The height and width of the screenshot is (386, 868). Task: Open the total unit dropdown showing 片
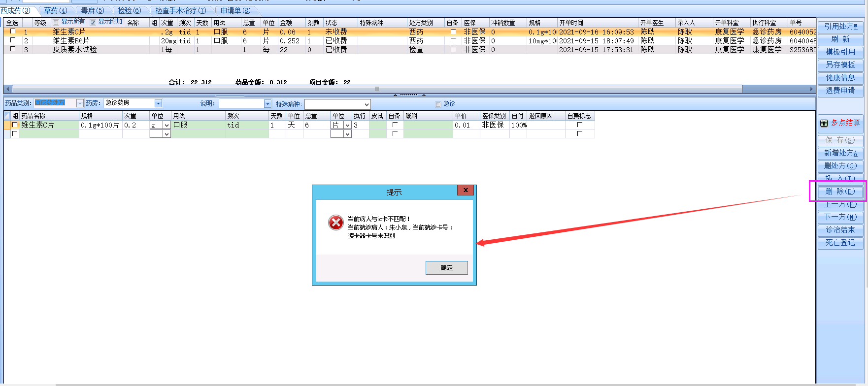[347, 126]
